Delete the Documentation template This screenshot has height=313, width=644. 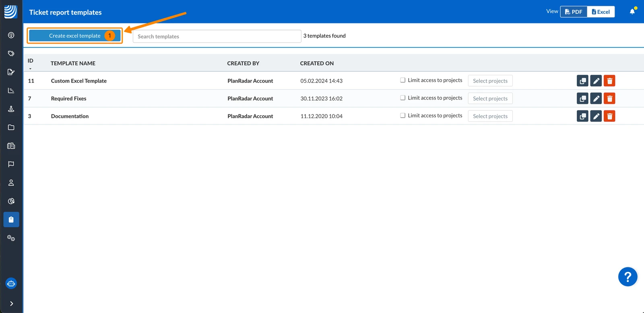click(x=609, y=116)
